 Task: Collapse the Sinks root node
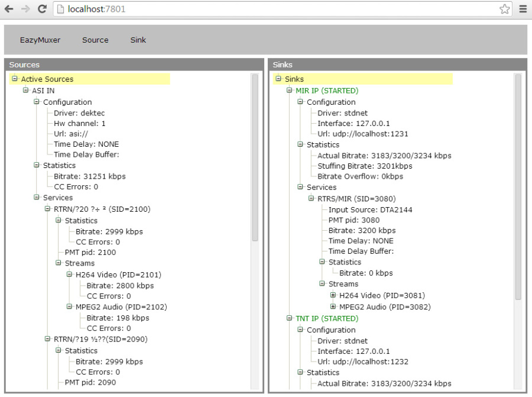[278, 79]
